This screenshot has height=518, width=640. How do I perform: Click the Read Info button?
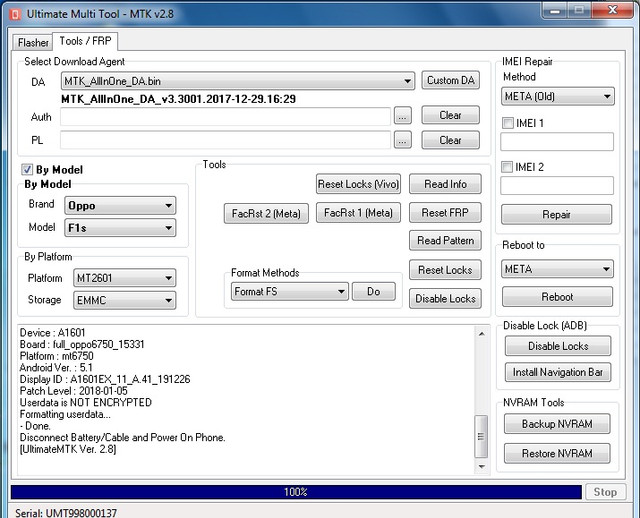pyautogui.click(x=445, y=184)
